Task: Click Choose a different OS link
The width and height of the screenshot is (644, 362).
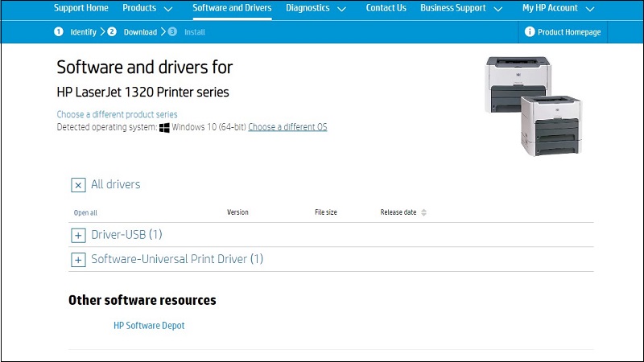Action: [287, 127]
